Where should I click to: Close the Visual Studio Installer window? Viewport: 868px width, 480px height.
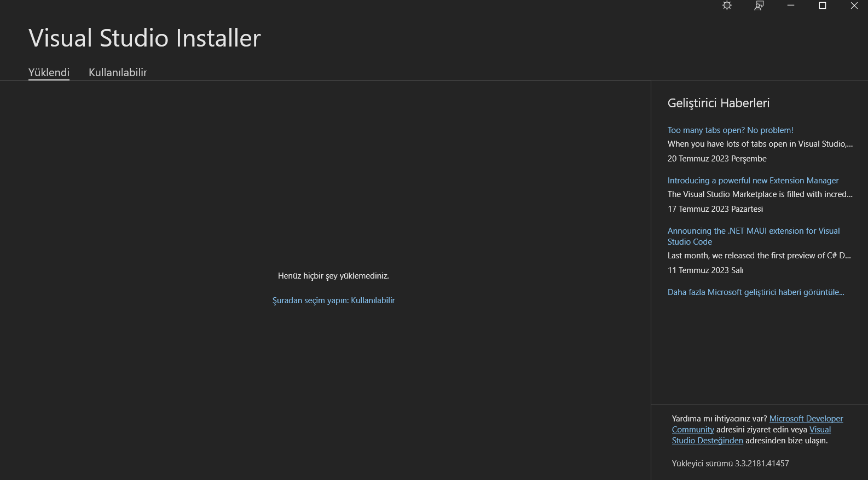pos(854,5)
